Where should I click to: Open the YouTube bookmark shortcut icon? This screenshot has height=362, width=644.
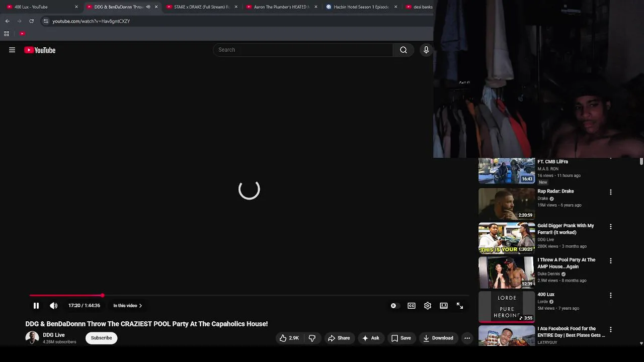pos(22,34)
